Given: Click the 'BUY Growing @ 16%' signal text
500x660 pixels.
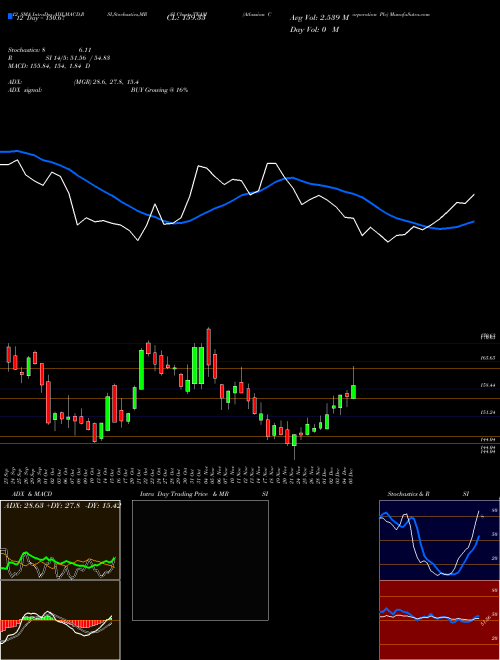Looking at the screenshot, I should 159,90.
